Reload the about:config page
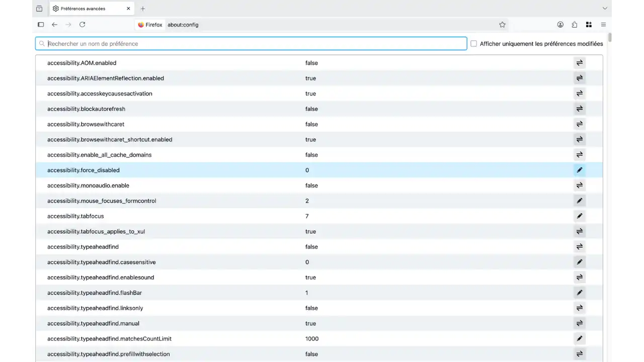 click(x=82, y=25)
